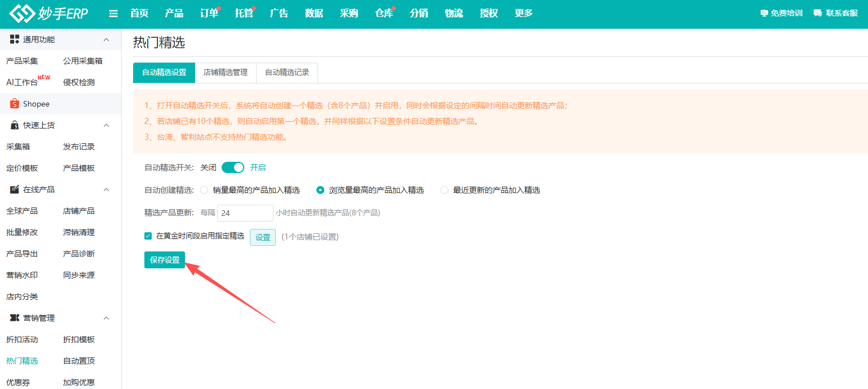Click the 免费培训 chat icon
The height and width of the screenshot is (389, 868).
point(764,14)
